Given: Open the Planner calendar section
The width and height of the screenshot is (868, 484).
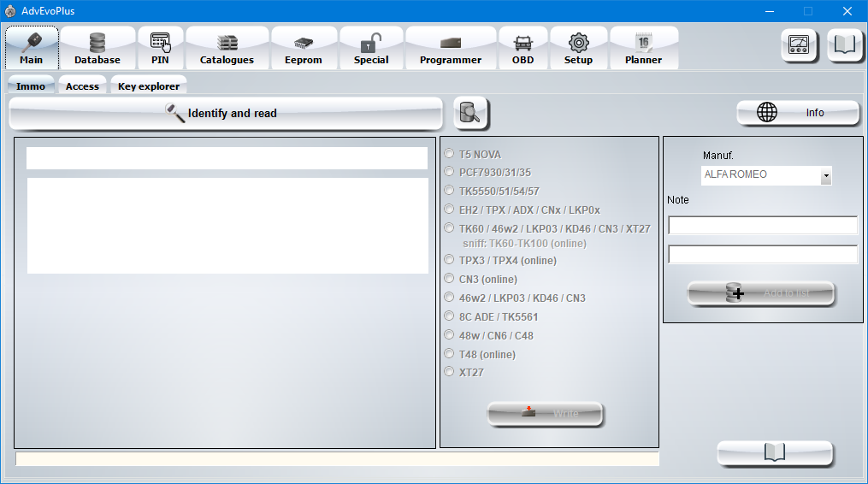Looking at the screenshot, I should coord(644,48).
